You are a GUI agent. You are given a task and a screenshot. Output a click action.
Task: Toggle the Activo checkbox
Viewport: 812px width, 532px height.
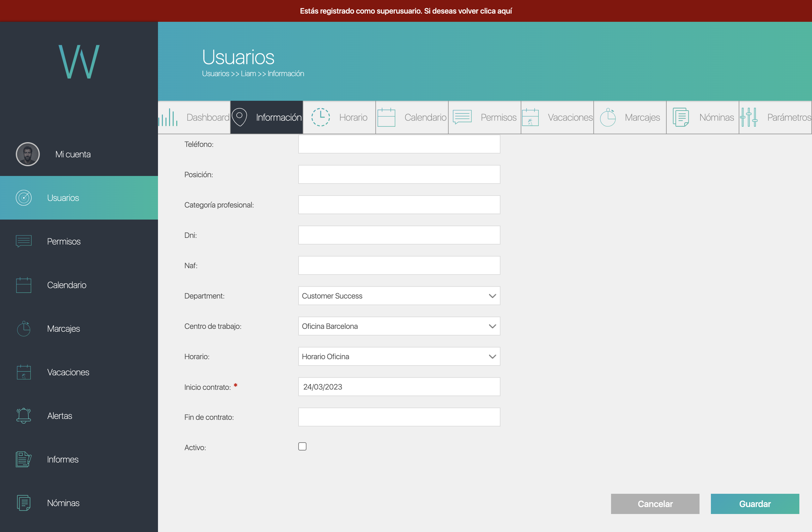point(302,446)
